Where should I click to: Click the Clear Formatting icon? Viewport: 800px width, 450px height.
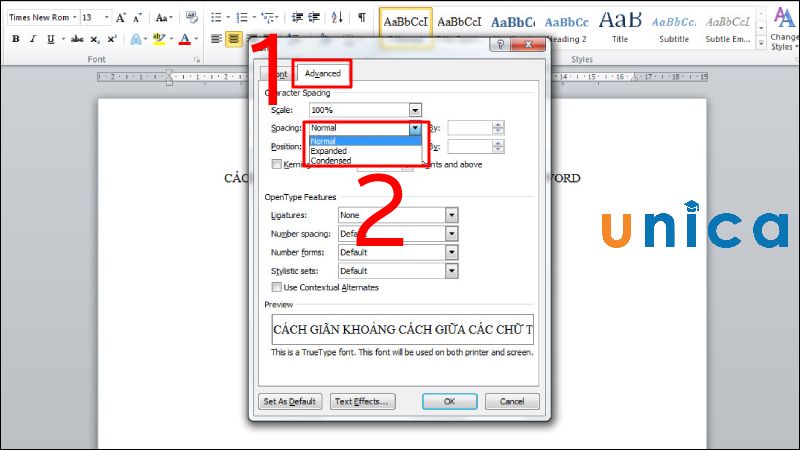192,17
